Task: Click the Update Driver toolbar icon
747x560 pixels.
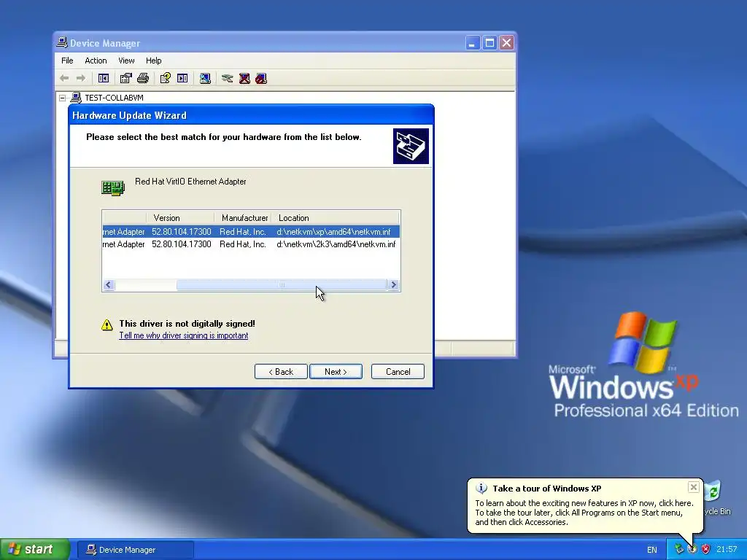Action: click(228, 78)
